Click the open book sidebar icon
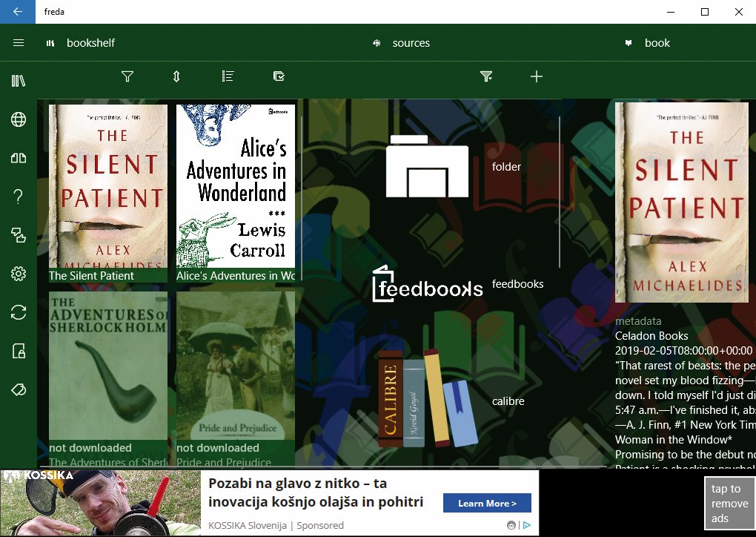 [x=19, y=158]
